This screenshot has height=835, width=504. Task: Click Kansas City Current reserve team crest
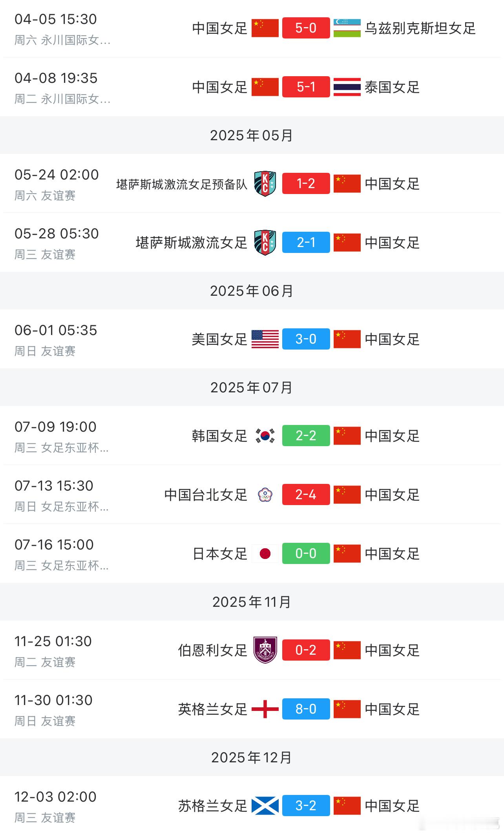[265, 183]
